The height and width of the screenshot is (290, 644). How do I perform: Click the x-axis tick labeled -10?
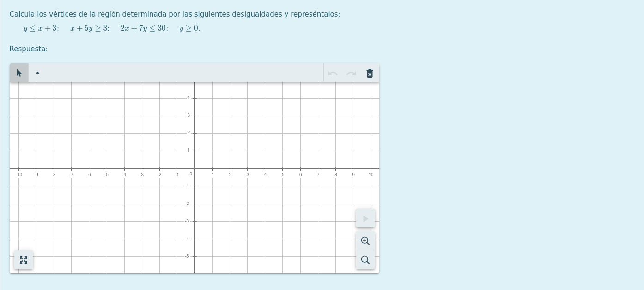click(x=18, y=169)
